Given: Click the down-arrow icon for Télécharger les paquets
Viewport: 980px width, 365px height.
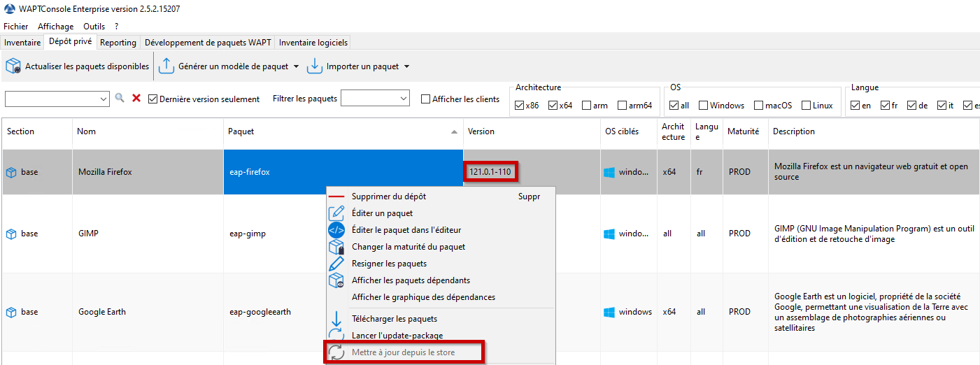Looking at the screenshot, I should click(x=336, y=319).
